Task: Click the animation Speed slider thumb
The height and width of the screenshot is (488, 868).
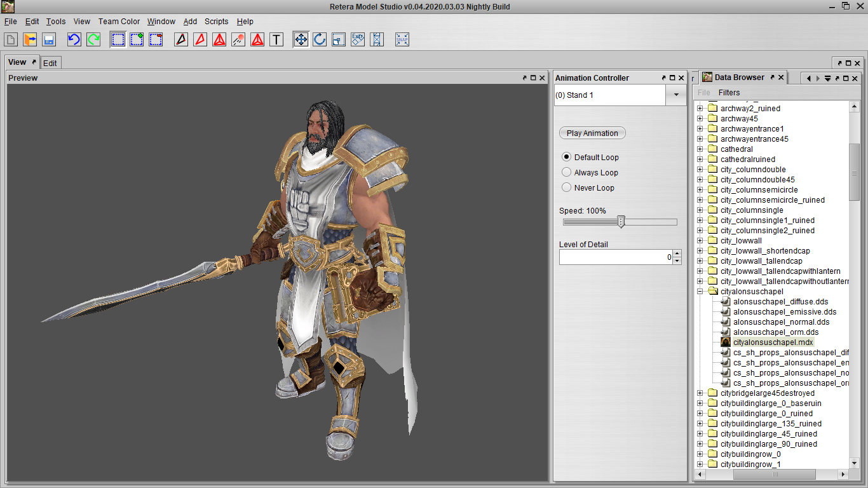Action: coord(621,221)
